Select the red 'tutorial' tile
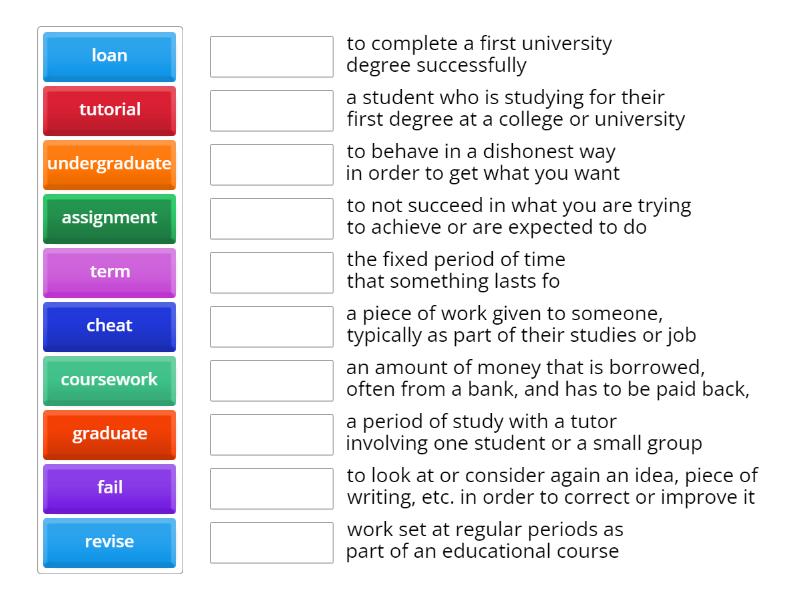The height and width of the screenshot is (600, 800). 110,110
